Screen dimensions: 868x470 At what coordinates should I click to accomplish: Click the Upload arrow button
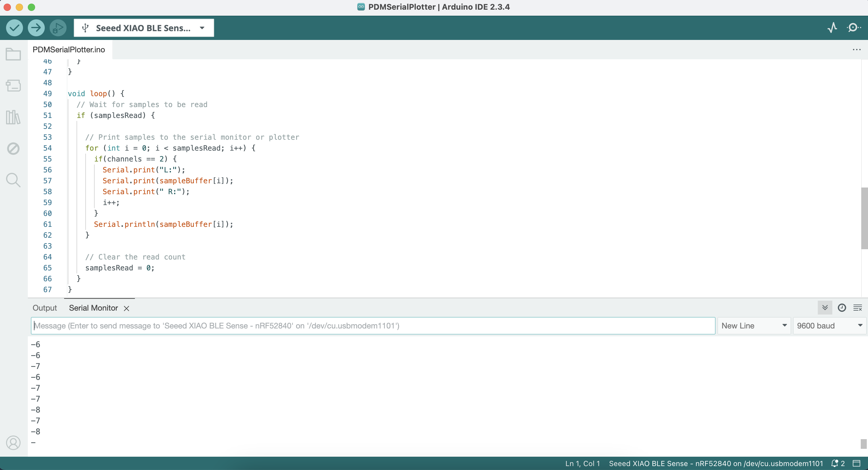pos(36,28)
